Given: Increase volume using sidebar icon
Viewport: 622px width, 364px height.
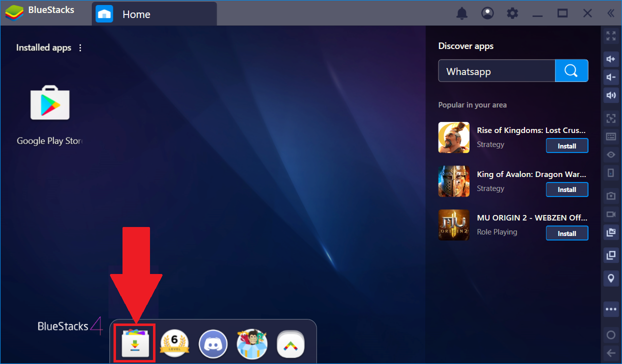Looking at the screenshot, I should point(611,59).
